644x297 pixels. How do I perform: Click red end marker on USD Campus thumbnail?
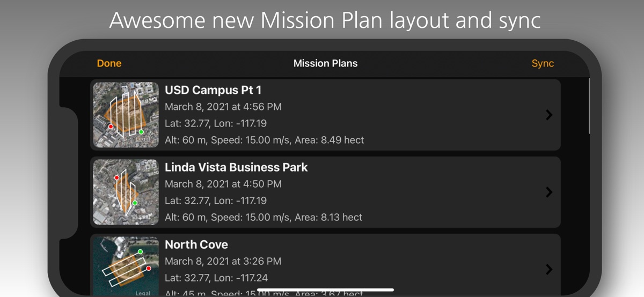click(111, 127)
